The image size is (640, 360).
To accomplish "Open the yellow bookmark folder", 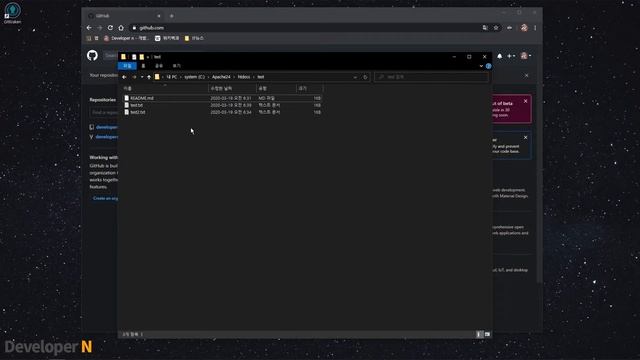I will coord(194,38).
